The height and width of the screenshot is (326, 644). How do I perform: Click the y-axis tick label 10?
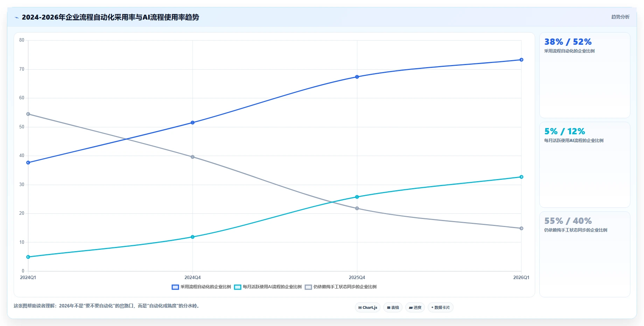coord(22,242)
